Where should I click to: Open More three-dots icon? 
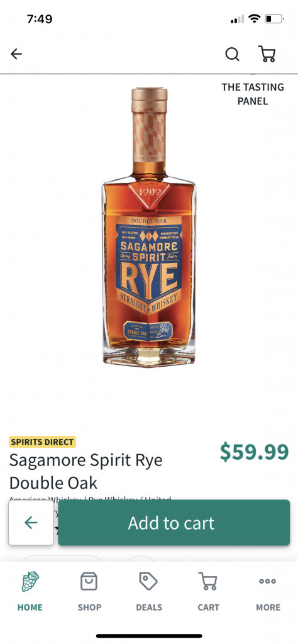[268, 581]
